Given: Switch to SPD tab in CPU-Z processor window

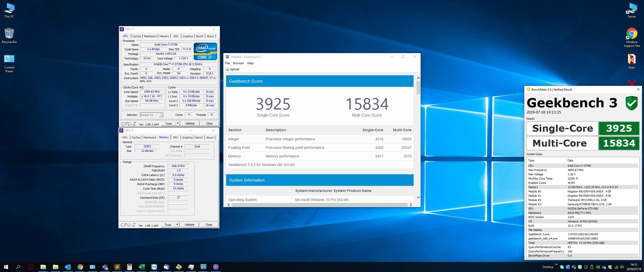Looking at the screenshot, I should pyautogui.click(x=176, y=36).
